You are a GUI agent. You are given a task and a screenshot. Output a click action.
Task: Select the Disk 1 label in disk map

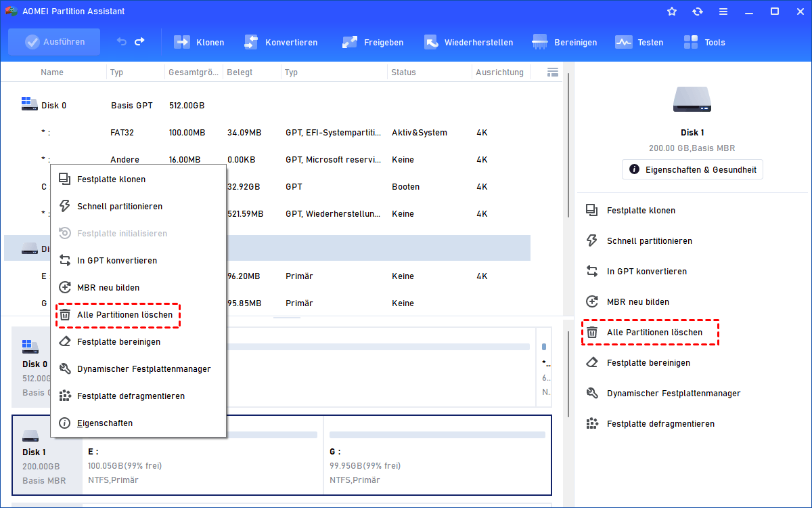(x=34, y=452)
